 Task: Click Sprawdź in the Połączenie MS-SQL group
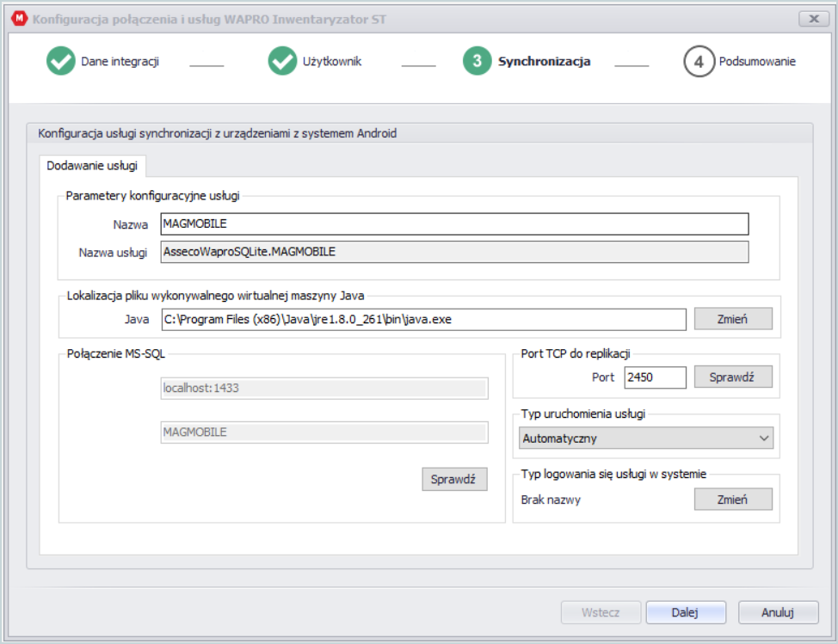tap(454, 479)
